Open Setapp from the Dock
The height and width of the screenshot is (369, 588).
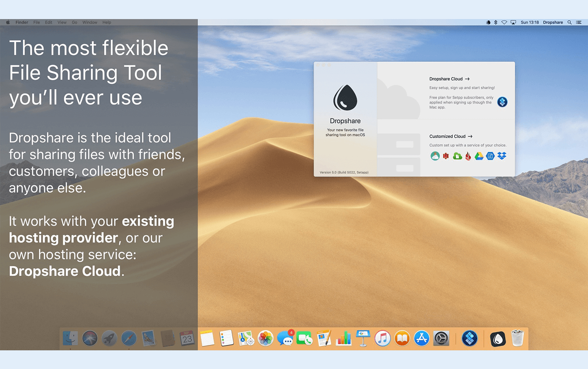click(x=470, y=339)
